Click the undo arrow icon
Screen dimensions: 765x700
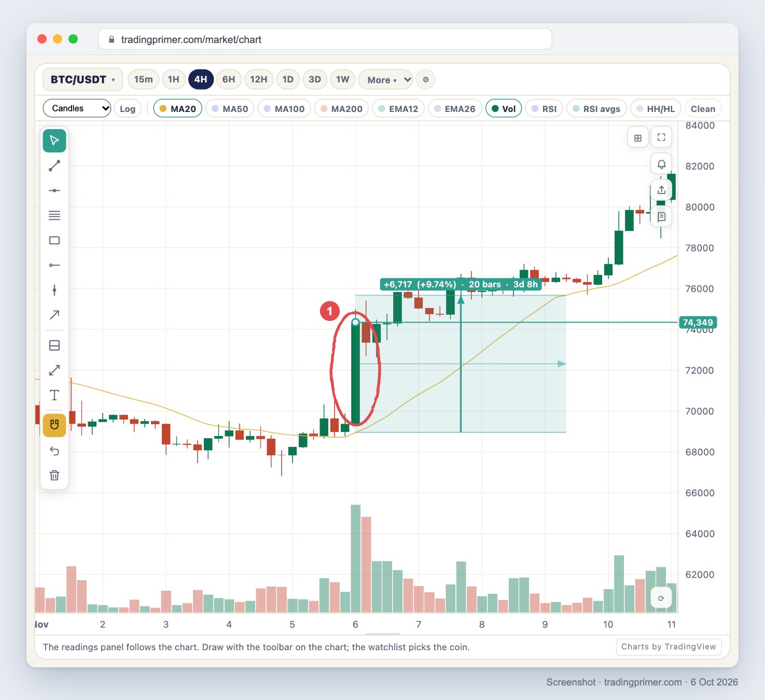tap(54, 451)
